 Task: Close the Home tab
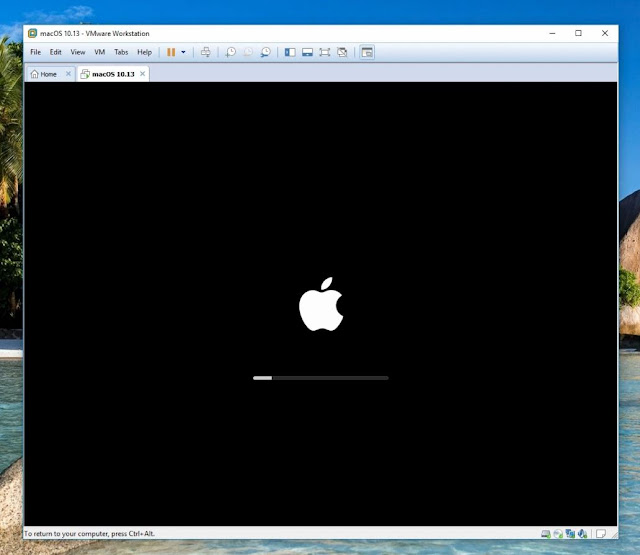[x=68, y=74]
